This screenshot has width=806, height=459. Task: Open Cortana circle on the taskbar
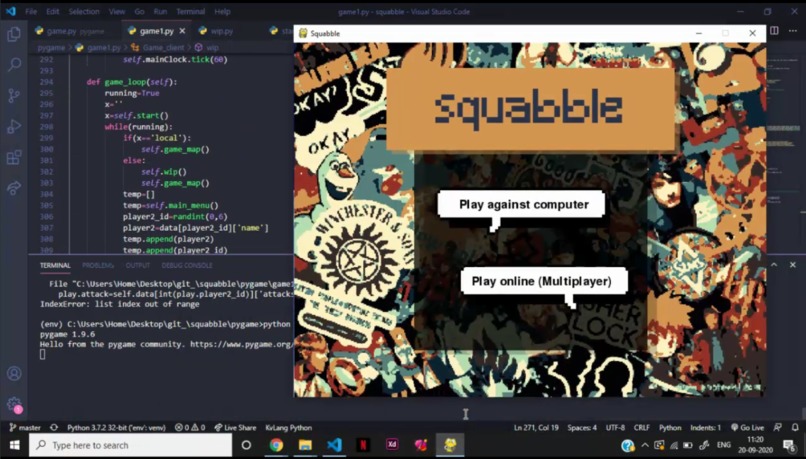[x=246, y=445]
